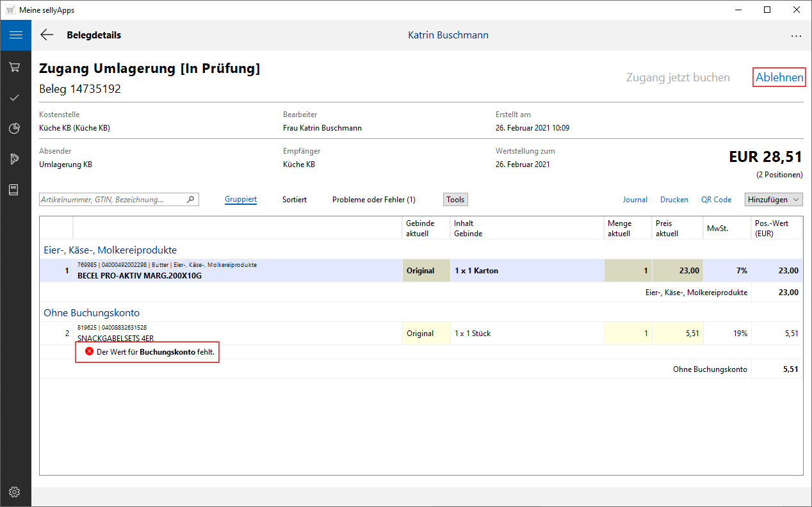Show Probleme oder Fehler list

point(373,200)
